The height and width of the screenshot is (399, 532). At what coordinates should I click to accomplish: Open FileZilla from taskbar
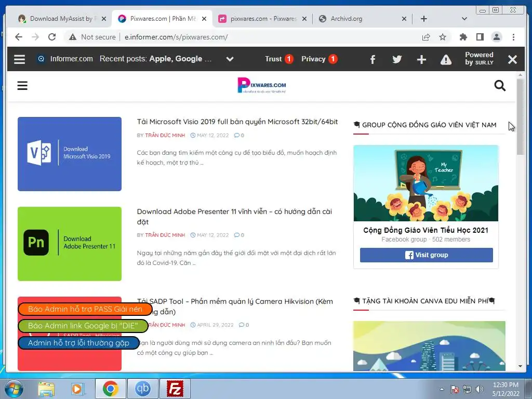point(175,389)
